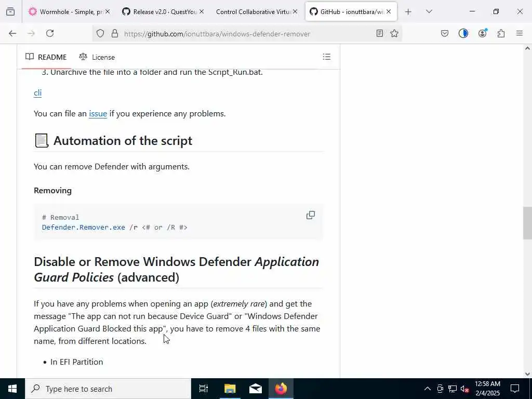Click Defender.Remover.exe code text
Screen dimensions: 532x399
84,228
